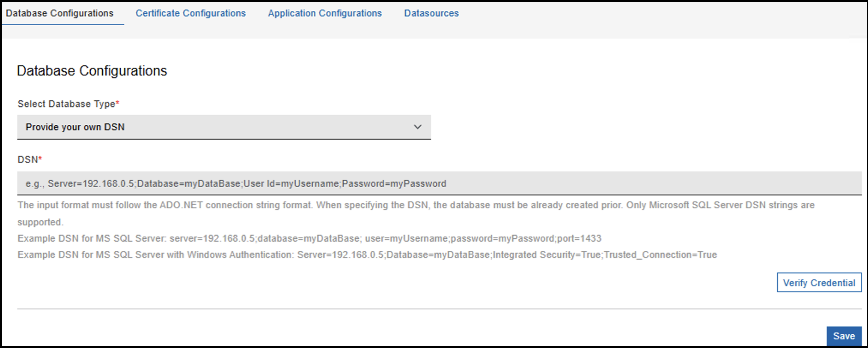868x348 pixels.
Task: Click the Windows Authentication example DSN line
Action: click(x=367, y=255)
